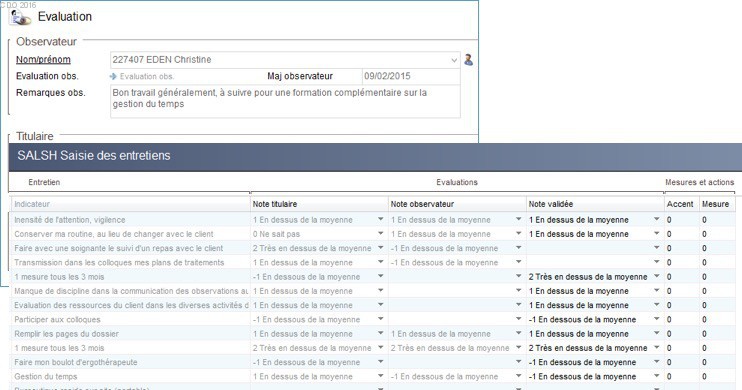Click the SALSH Saisie des entretiens title bar
The image size is (742, 390).
click(x=375, y=156)
